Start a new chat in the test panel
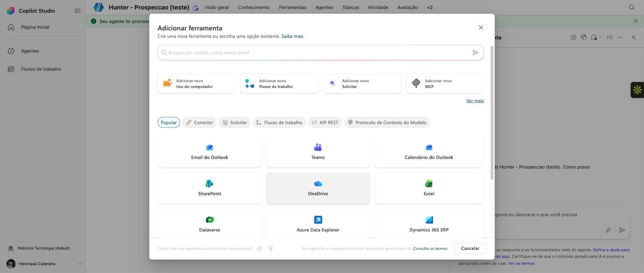The image size is (644, 273). (x=573, y=37)
